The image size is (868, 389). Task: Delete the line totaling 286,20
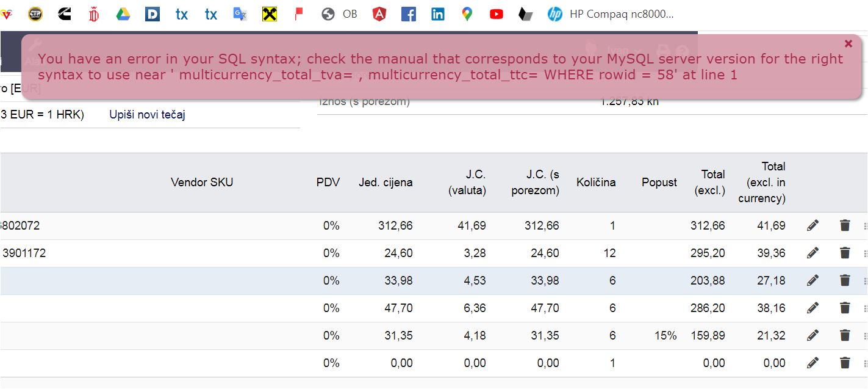(x=845, y=308)
